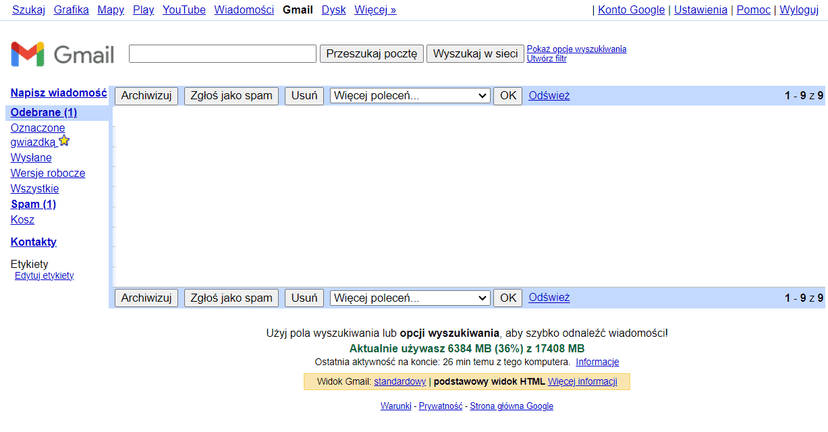
Task: Click the top '1 - 9 z 9' message counter
Action: [804, 96]
